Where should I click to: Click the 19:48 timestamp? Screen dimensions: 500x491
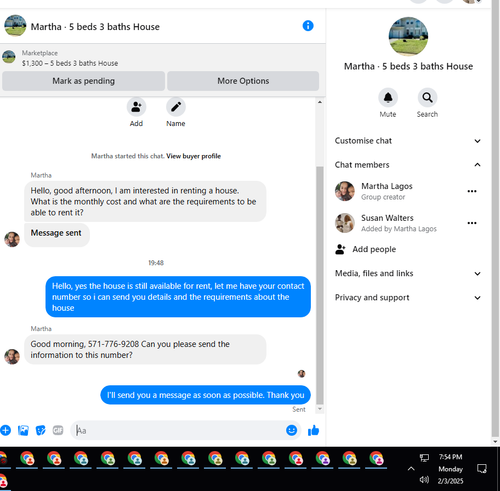coord(156,263)
